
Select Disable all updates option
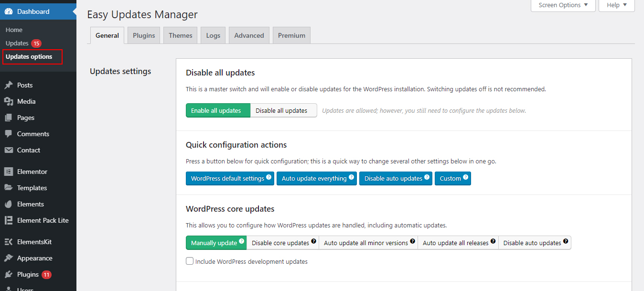click(x=284, y=110)
